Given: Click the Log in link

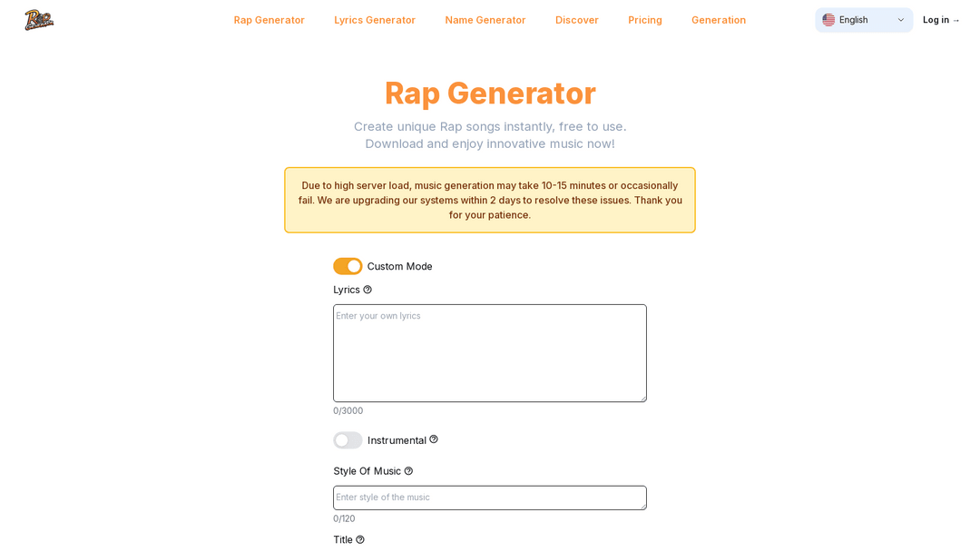Looking at the screenshot, I should (x=941, y=20).
